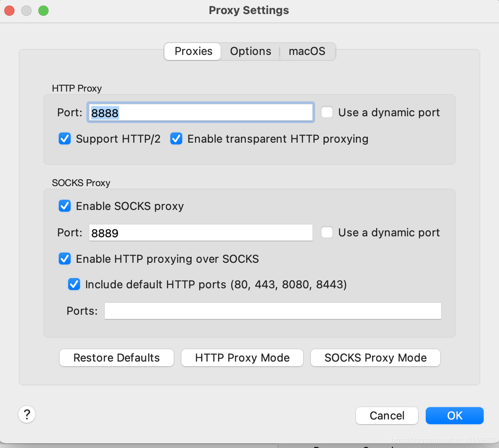499x448 pixels.
Task: Uncheck Enable SOCKS proxy
Action: click(x=65, y=206)
